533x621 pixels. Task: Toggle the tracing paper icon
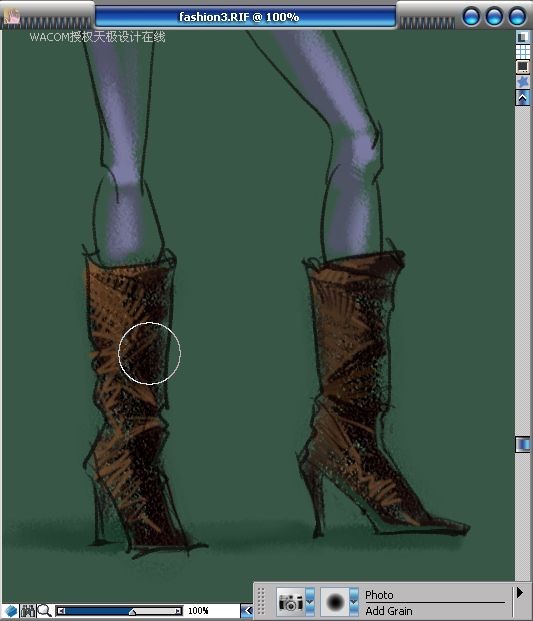[x=523, y=37]
